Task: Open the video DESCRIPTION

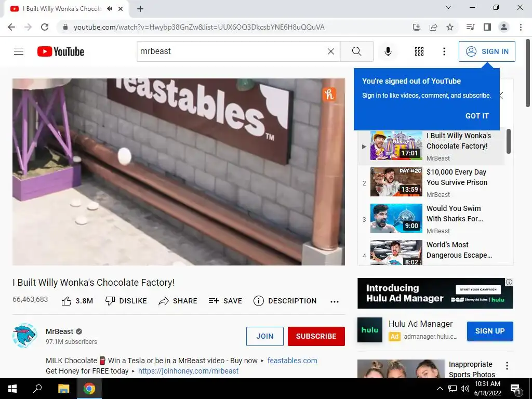Action: pos(285,301)
